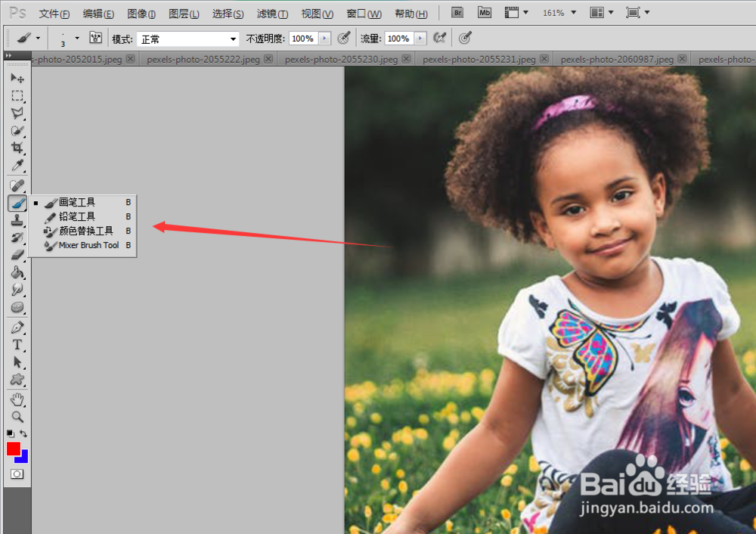The height and width of the screenshot is (534, 756).
Task: Open the 图像 menu
Action: [x=141, y=14]
